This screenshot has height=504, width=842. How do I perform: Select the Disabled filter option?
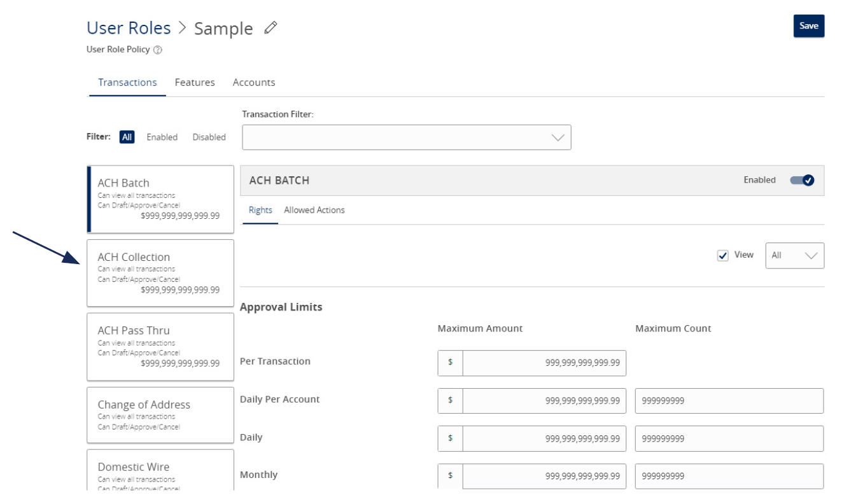[x=209, y=137]
